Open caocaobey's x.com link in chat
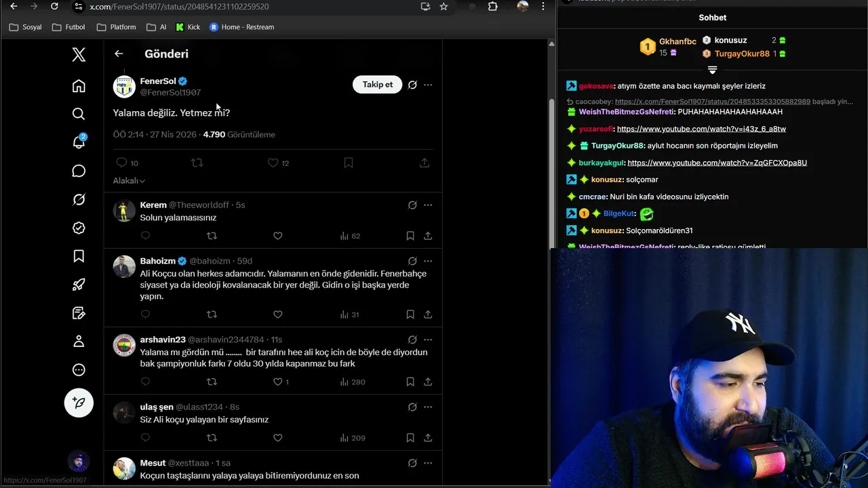 (x=713, y=102)
